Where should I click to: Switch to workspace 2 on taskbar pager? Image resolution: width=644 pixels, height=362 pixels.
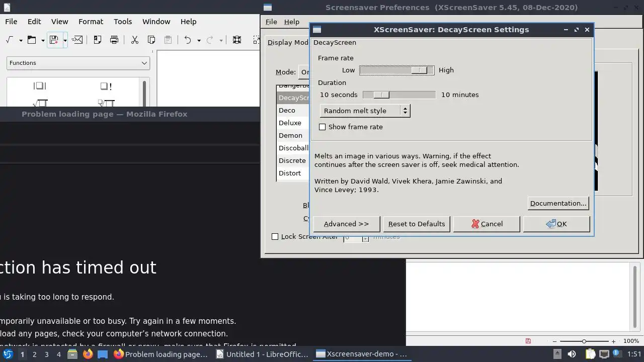(34, 354)
